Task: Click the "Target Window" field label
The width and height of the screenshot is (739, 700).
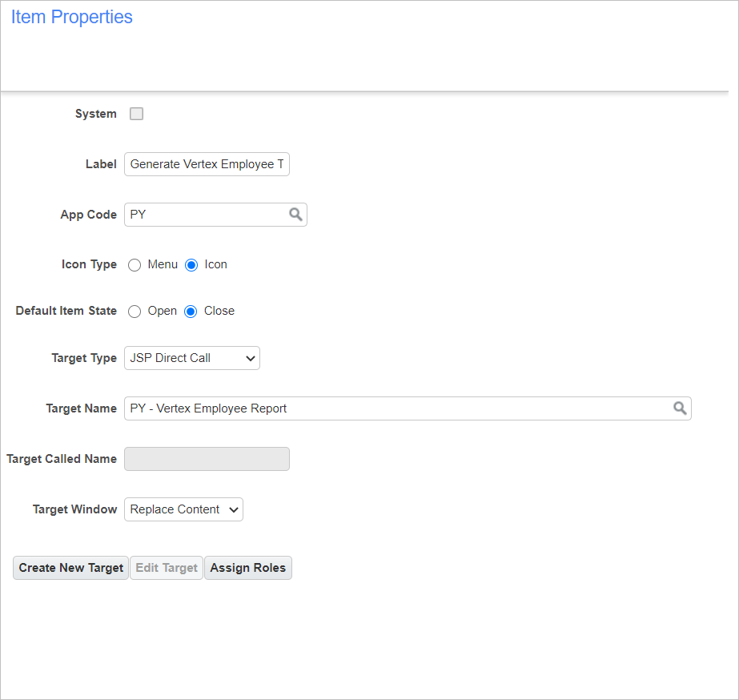Action: (x=74, y=509)
